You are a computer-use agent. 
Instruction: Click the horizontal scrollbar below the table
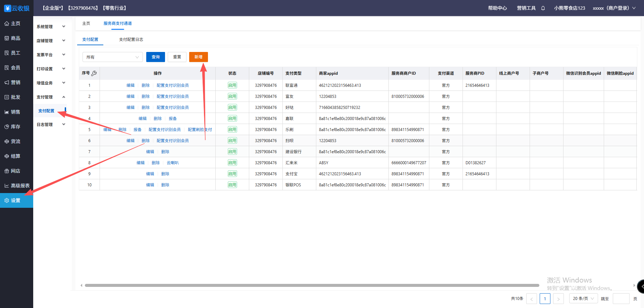pyautogui.click(x=312, y=286)
